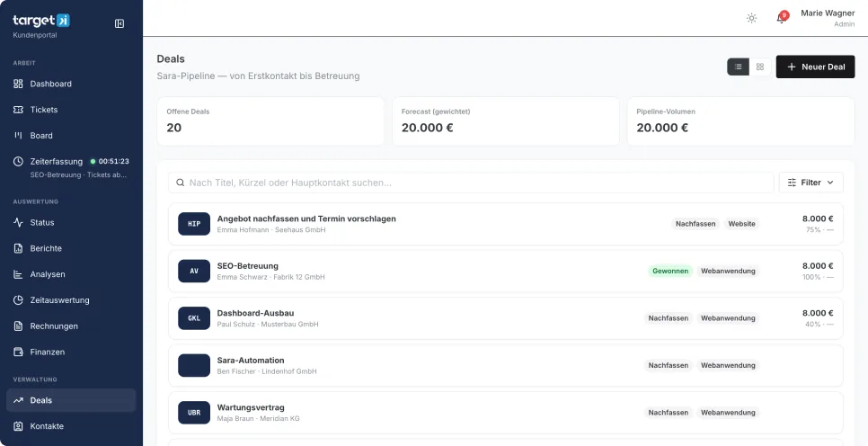
Task: Open Analysen in the sidebar
Action: tap(71, 274)
